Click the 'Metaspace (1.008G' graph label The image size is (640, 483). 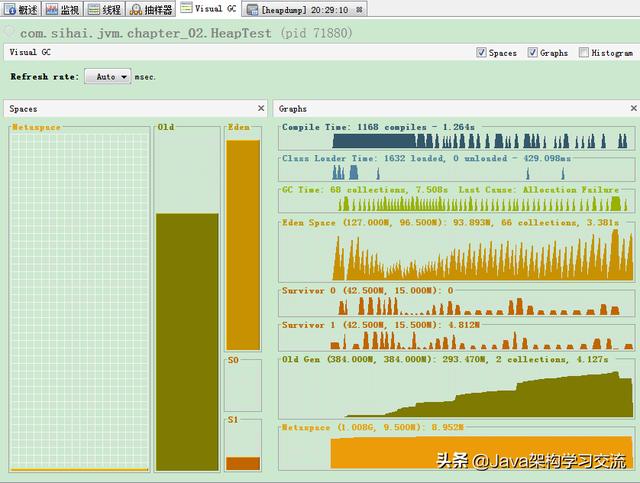329,427
